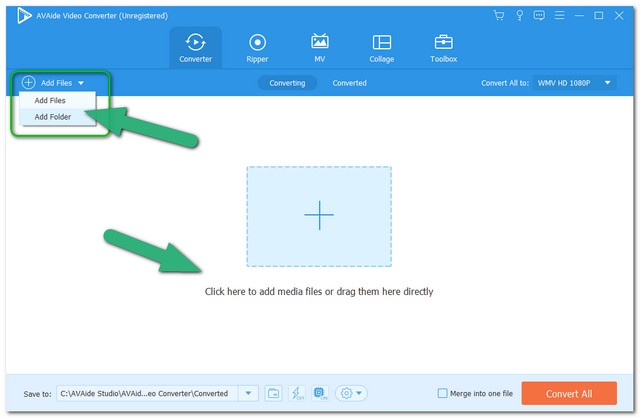This screenshot has height=418, width=640.
Task: Toggle the lightning fast-conversion icon
Action: 296,394
